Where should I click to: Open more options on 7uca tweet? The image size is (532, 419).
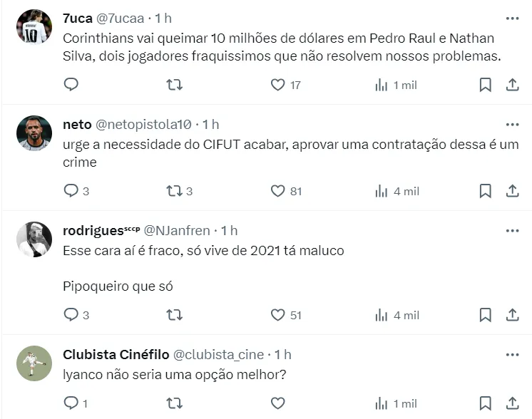pyautogui.click(x=512, y=18)
